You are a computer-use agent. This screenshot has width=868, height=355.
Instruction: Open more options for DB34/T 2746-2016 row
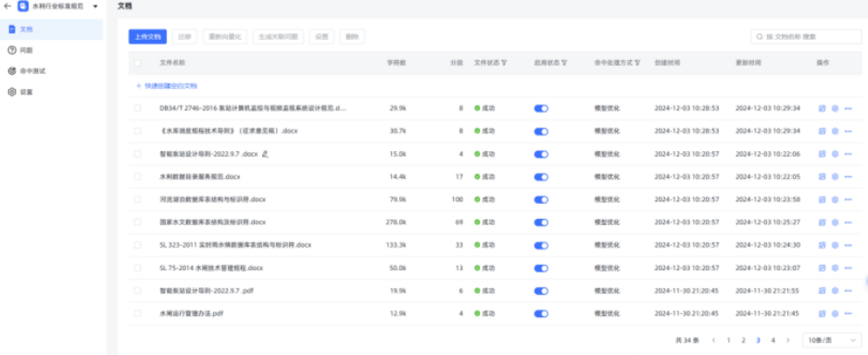pyautogui.click(x=848, y=108)
